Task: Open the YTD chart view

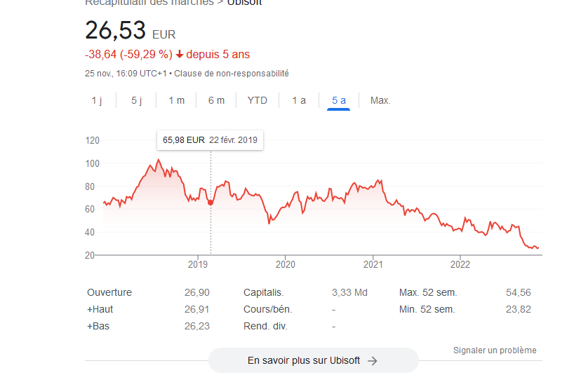Action: 258,100
